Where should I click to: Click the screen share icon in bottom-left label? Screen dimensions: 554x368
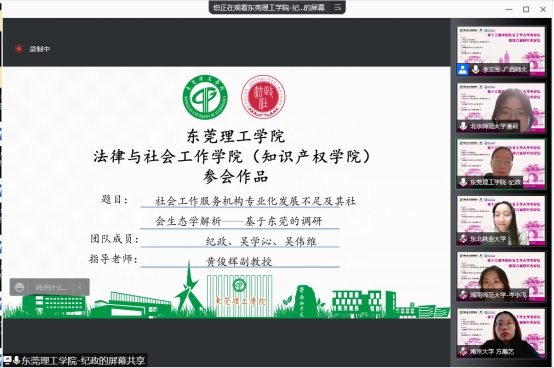tap(7, 360)
